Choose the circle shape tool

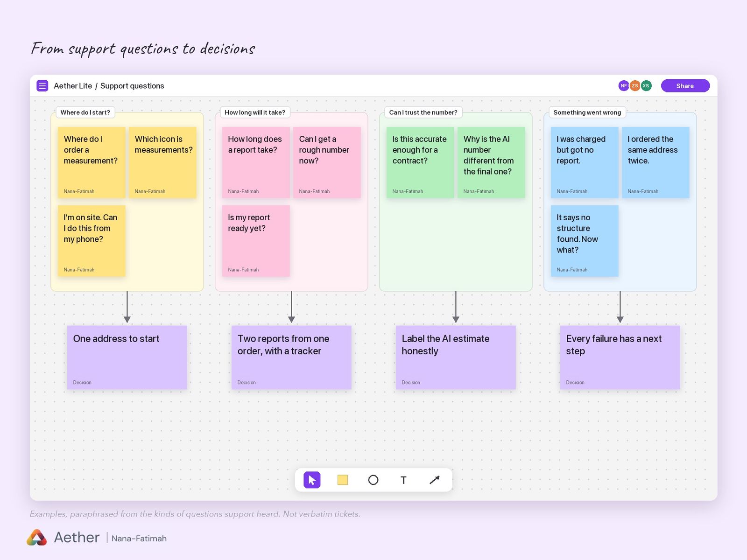pos(373,480)
